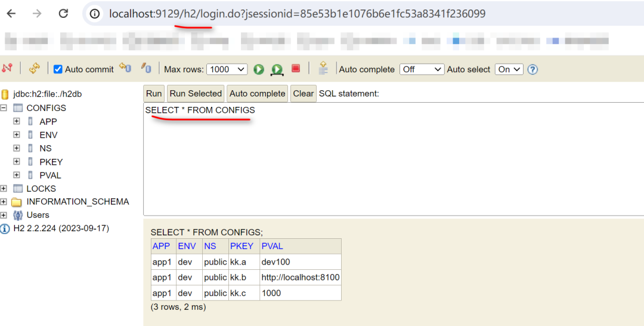Click the Command history icon

[x=323, y=68]
